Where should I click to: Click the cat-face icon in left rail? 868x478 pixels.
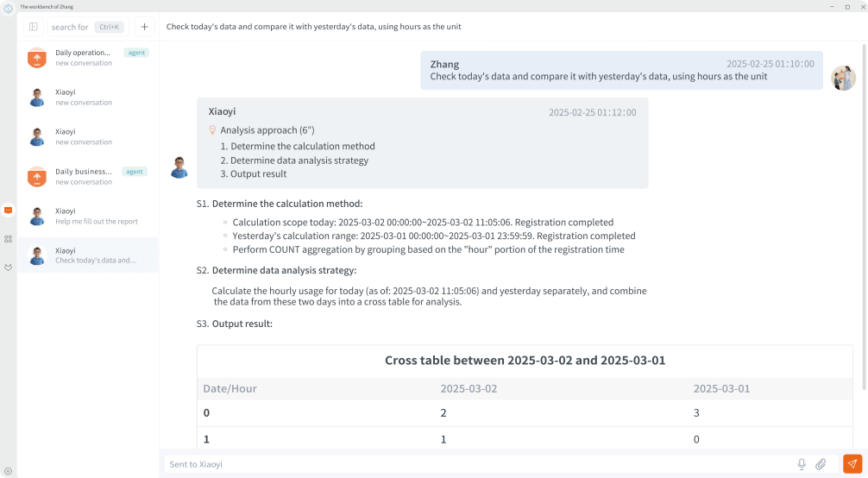[8, 267]
